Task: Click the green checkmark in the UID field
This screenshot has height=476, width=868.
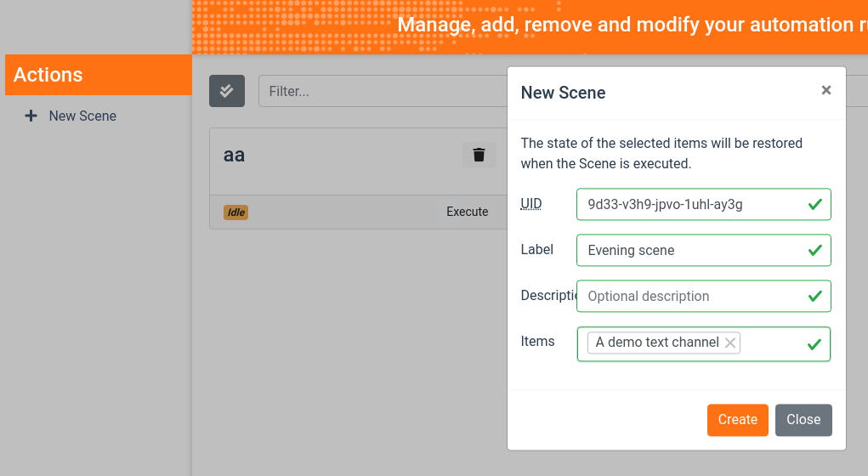Action: (814, 204)
